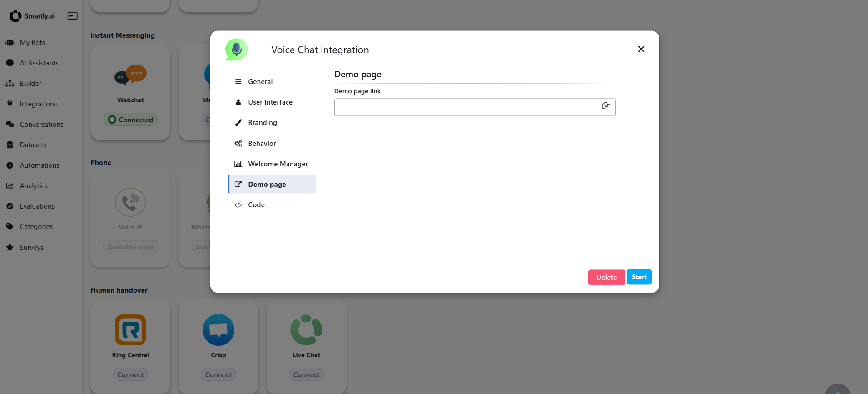Click the Categories tag icon
This screenshot has height=394, width=868.
click(x=10, y=226)
